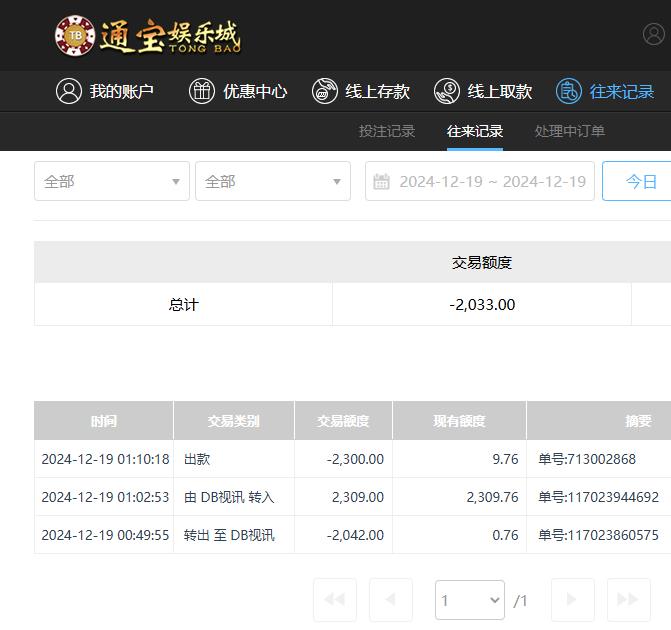Viewport: 671px width, 630px height.
Task: Switch to the 处理中订单 tab
Action: [x=570, y=131]
